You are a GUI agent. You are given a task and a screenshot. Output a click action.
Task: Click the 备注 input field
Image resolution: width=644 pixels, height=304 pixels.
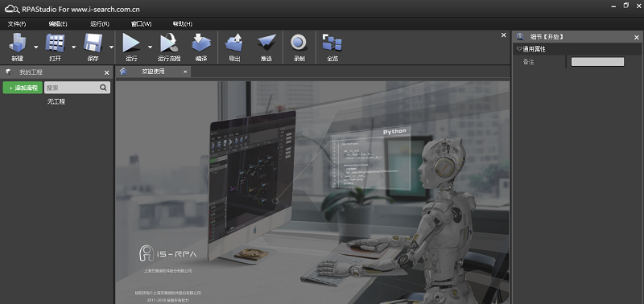coord(597,62)
